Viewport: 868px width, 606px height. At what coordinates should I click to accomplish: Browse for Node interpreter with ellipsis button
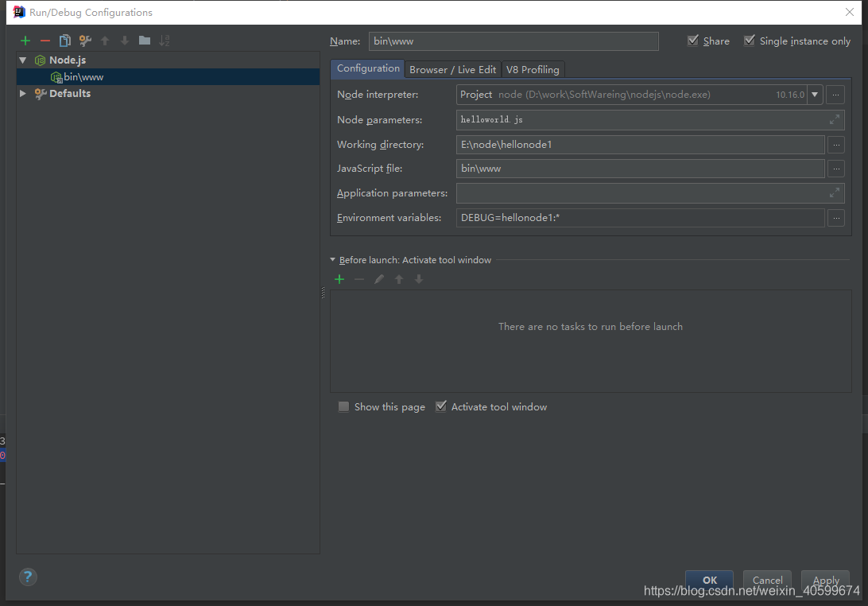click(x=835, y=95)
